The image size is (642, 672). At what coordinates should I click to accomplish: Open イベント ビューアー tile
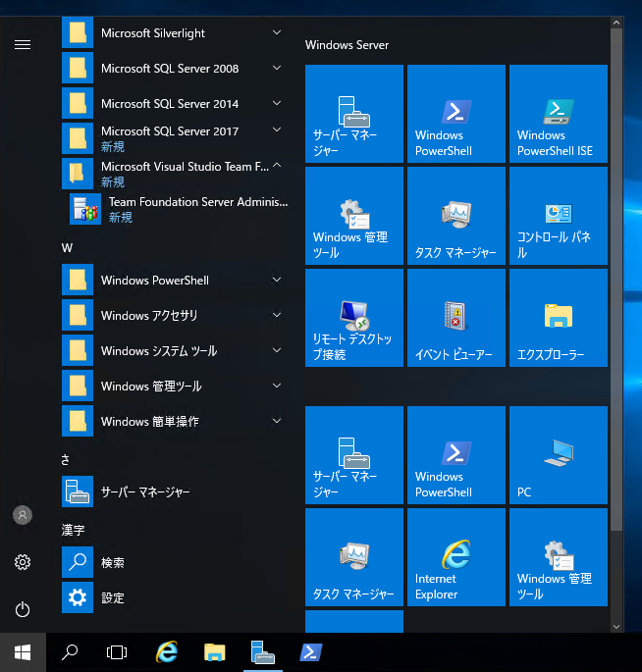tap(456, 318)
